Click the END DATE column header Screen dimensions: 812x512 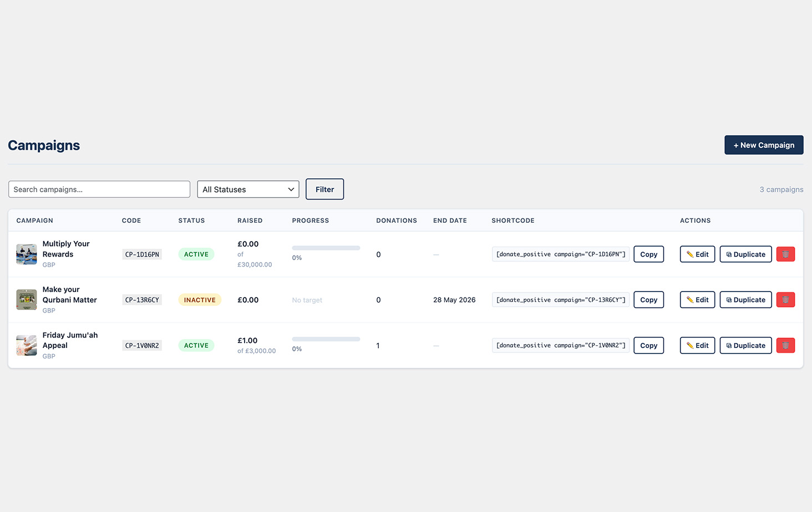(x=450, y=221)
